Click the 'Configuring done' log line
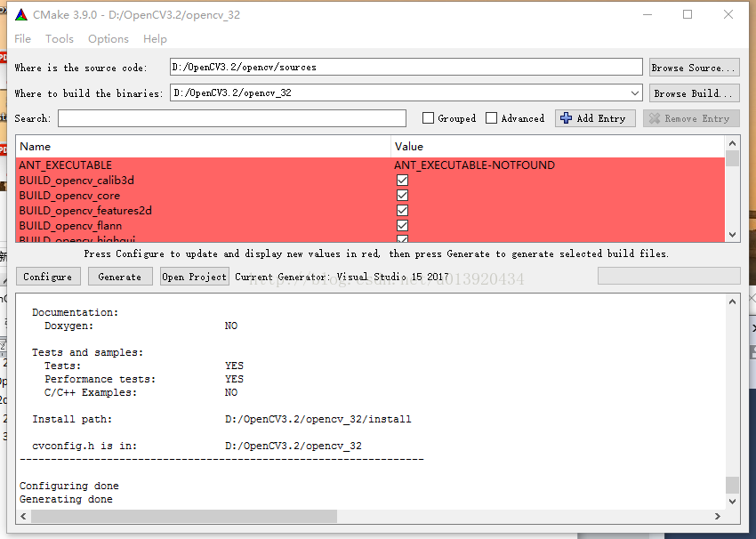Image resolution: width=756 pixels, height=539 pixels. [69, 486]
